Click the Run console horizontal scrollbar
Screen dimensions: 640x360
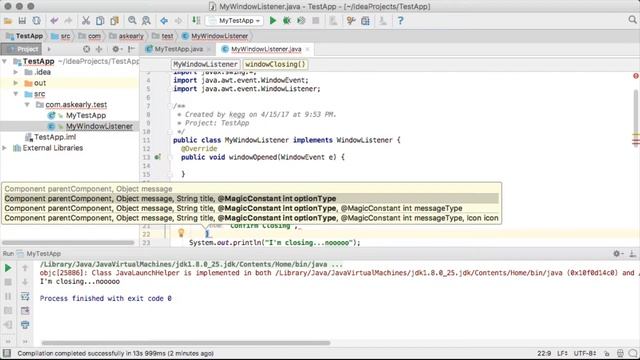point(186,343)
